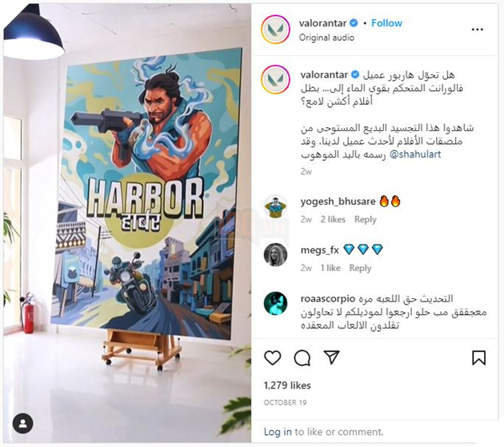Open valorantar profile picture in header

click(x=275, y=30)
